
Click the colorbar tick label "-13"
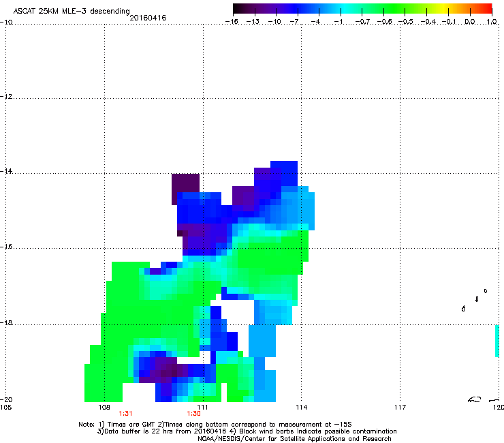(x=253, y=22)
